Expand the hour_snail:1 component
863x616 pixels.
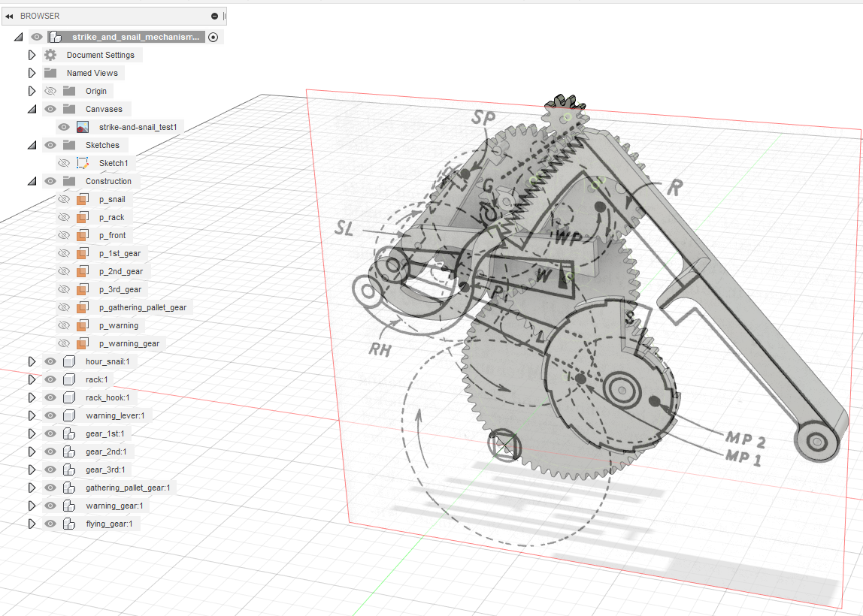click(x=32, y=361)
